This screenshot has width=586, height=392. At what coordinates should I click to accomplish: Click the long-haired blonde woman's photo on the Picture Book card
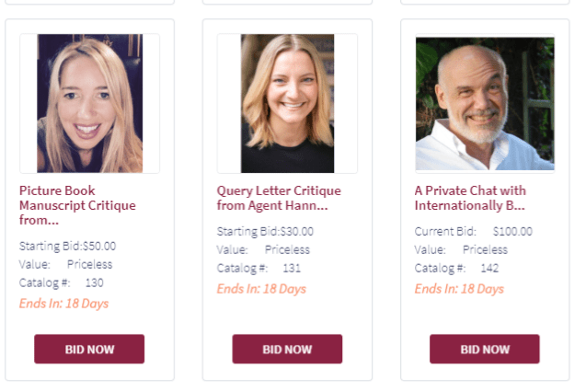pos(90,103)
